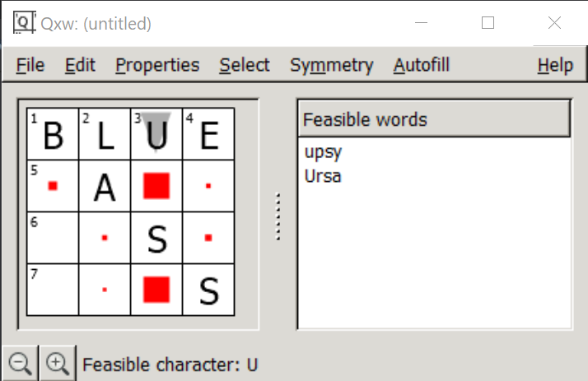Open the Select menu
Viewport: 588px width, 381px height.
pos(245,65)
